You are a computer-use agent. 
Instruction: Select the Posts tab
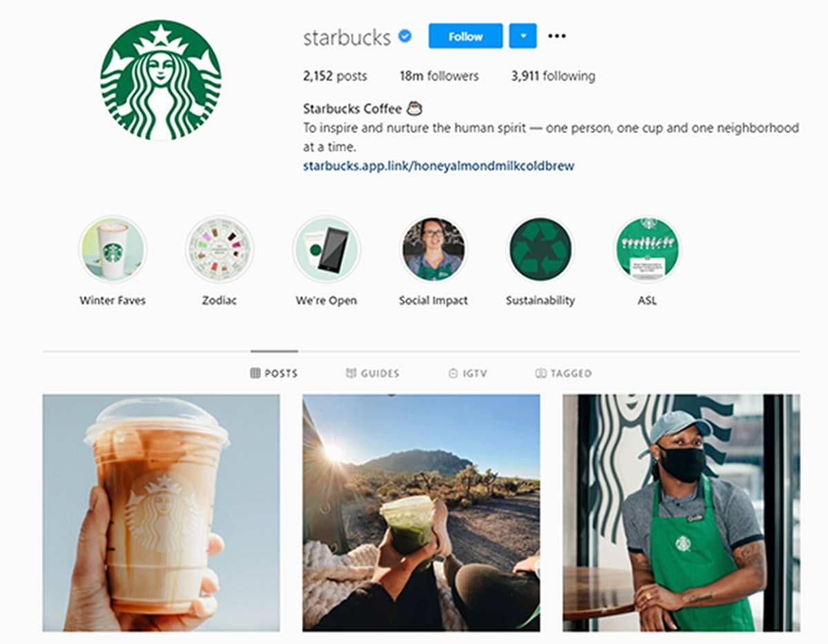(274, 373)
